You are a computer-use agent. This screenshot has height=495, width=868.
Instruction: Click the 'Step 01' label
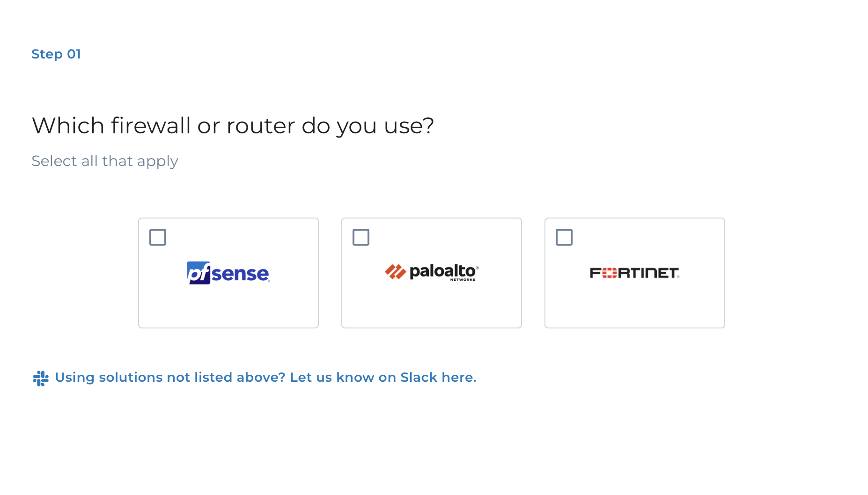point(56,54)
